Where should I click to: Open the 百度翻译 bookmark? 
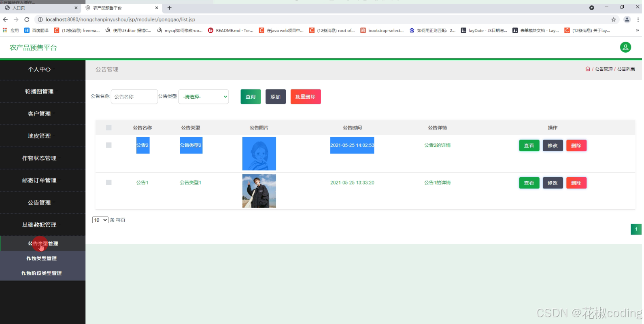36,30
